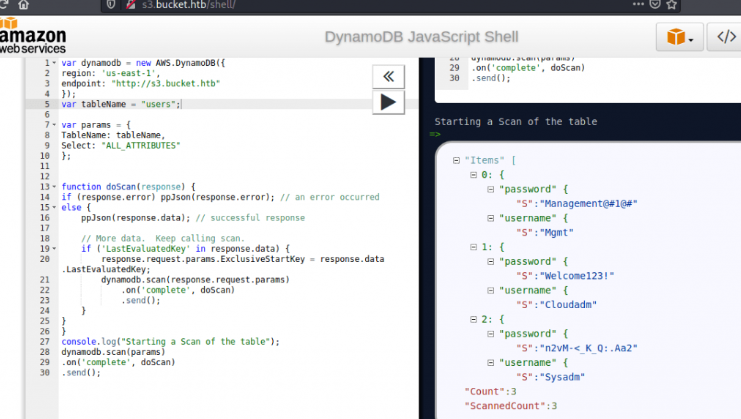The height and width of the screenshot is (419, 741).
Task: Click the "// successful response" comment
Action: pos(250,218)
